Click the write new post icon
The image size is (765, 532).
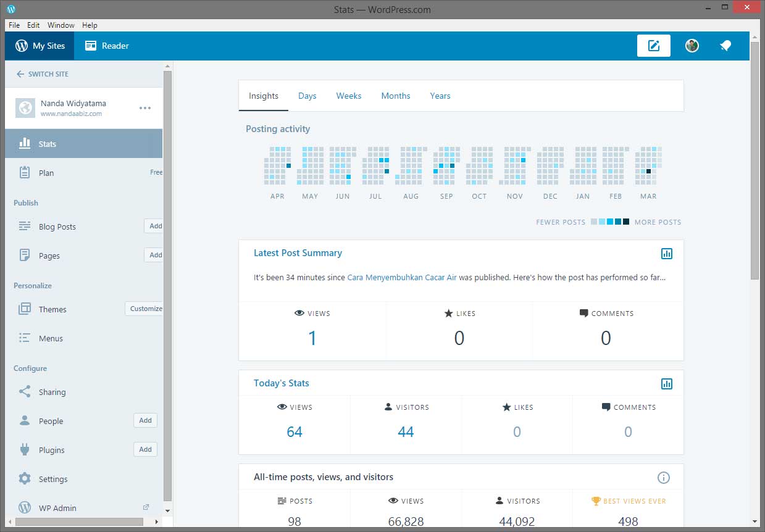(654, 46)
